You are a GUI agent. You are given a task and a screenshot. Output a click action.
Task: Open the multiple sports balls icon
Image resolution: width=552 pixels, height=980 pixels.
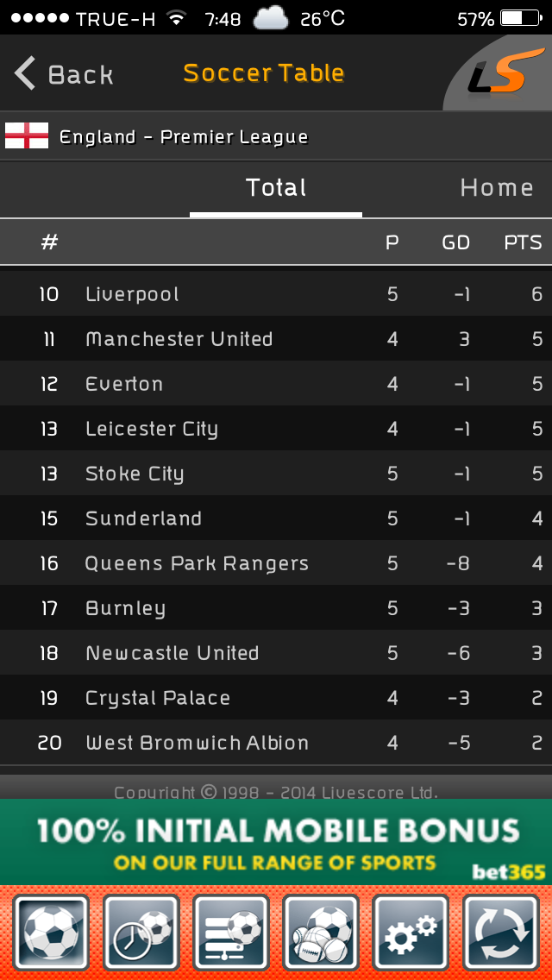[x=321, y=931]
